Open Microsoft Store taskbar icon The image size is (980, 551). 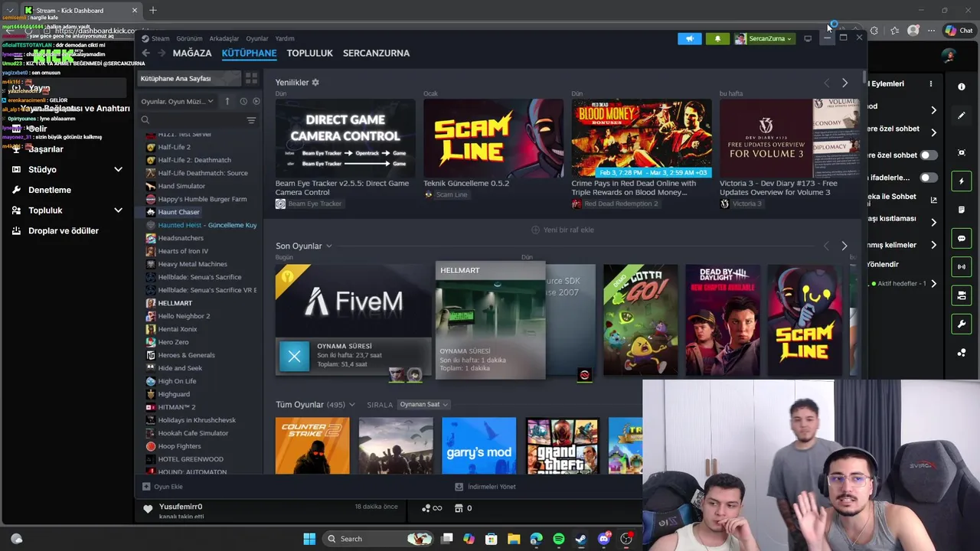point(492,539)
